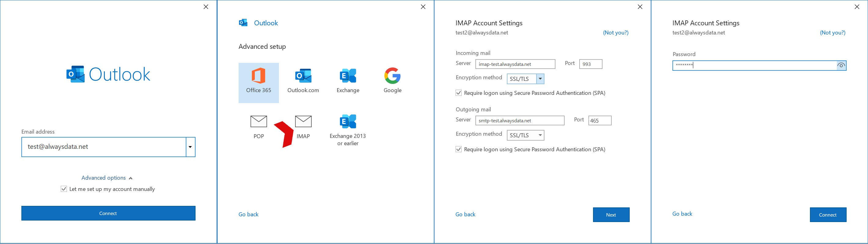
Task: Close the Advanced setup window
Action: coord(423,7)
